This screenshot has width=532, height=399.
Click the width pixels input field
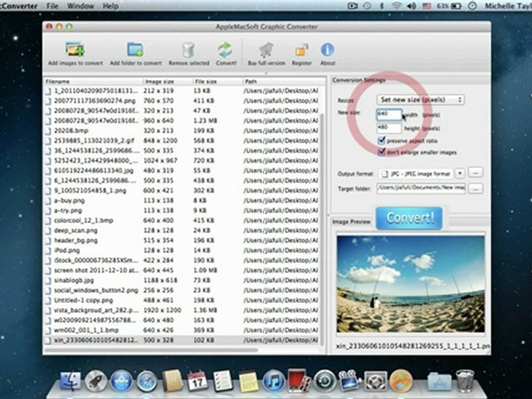pos(389,114)
